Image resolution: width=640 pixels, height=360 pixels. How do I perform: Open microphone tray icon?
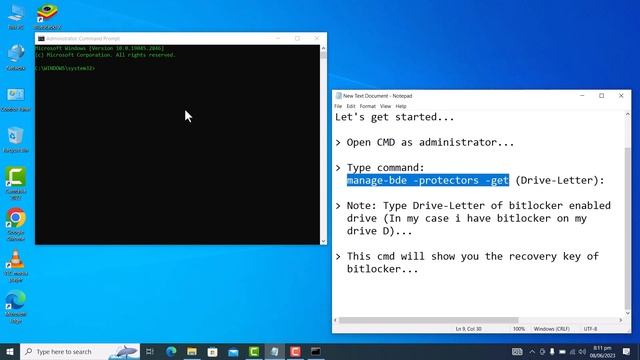(x=552, y=351)
